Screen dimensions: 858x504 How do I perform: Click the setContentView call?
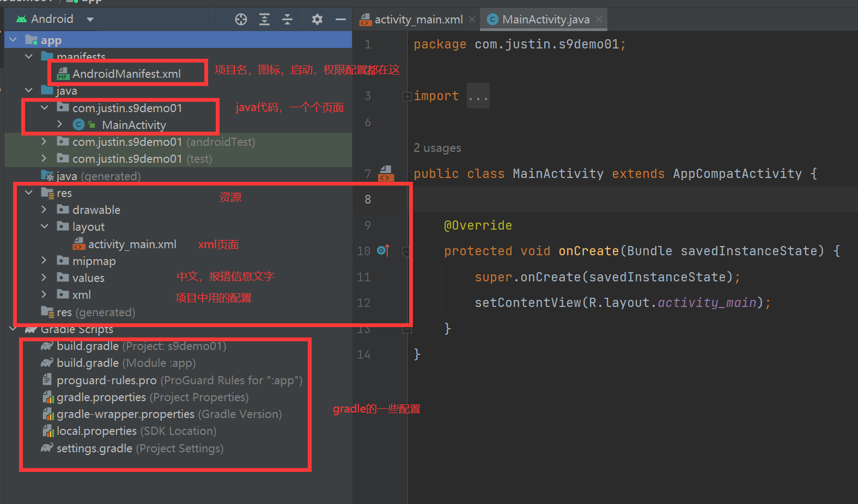pyautogui.click(x=528, y=303)
